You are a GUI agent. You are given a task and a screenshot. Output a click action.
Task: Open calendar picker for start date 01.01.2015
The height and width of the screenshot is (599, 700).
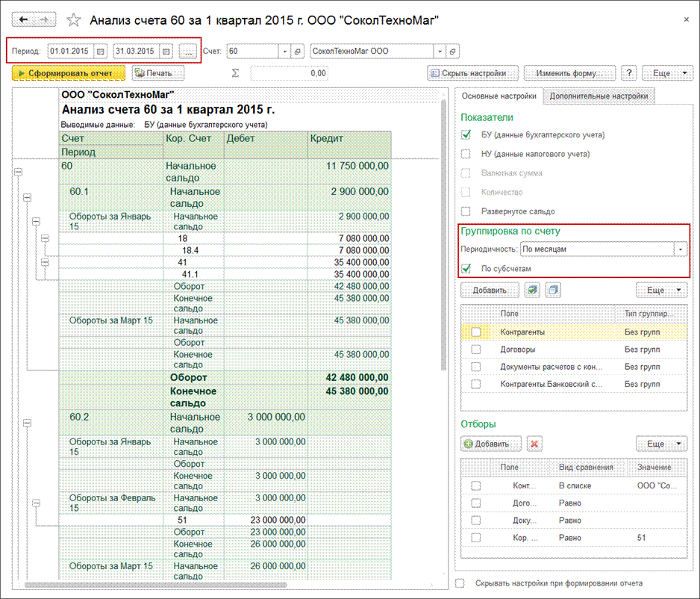(101, 52)
